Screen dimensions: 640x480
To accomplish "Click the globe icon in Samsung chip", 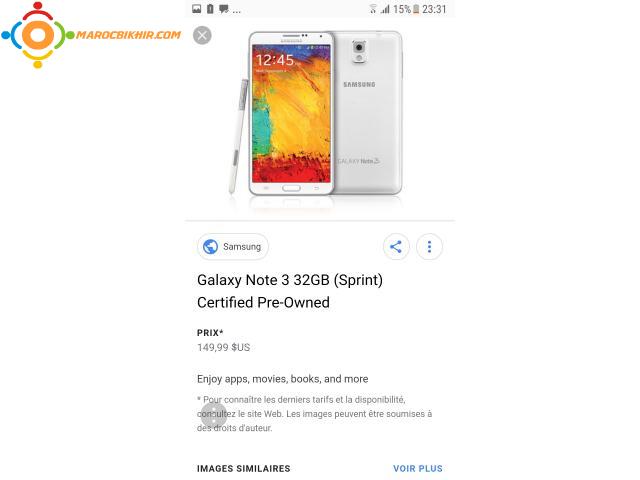I will click(211, 247).
